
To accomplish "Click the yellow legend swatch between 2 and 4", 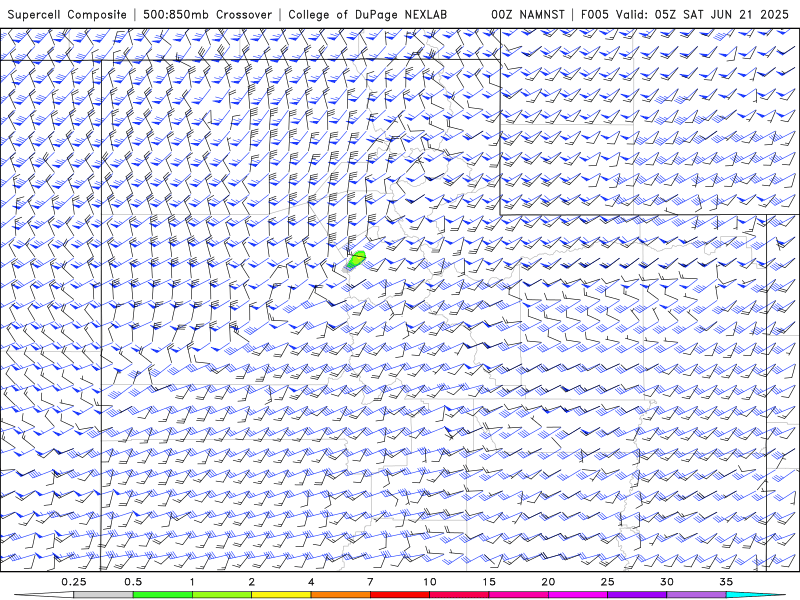I will [x=281, y=595].
